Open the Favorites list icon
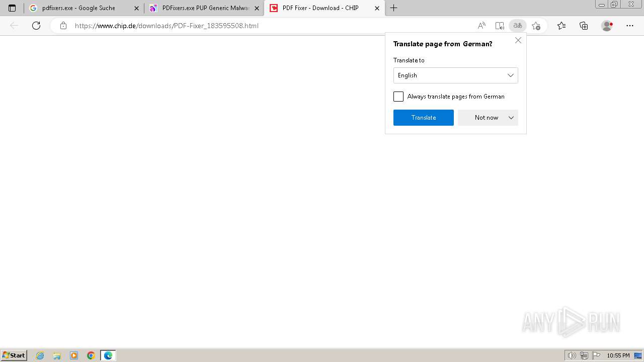644x362 pixels. coord(561,26)
